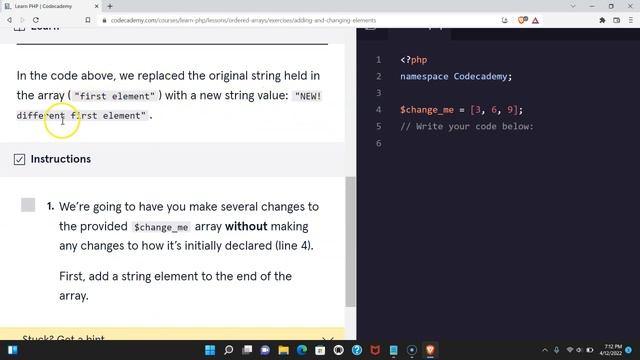Reload the Codecademy page
The width and height of the screenshot is (640, 360).
point(36,20)
